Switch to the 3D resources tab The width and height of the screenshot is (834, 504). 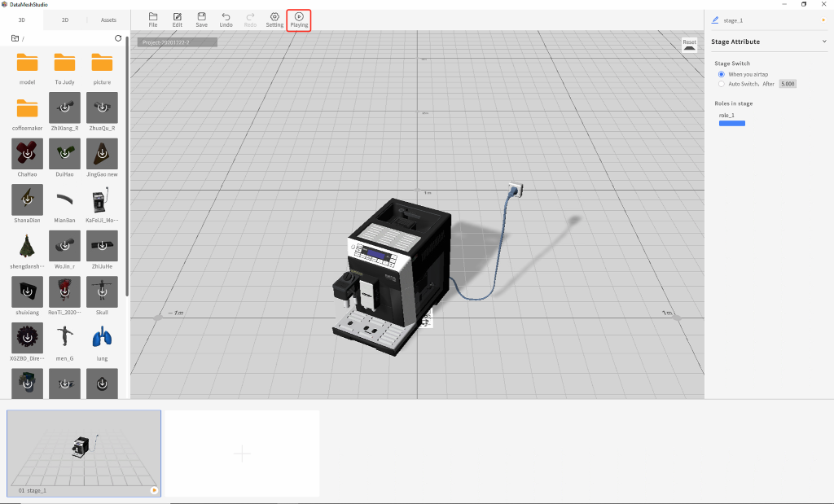point(22,20)
